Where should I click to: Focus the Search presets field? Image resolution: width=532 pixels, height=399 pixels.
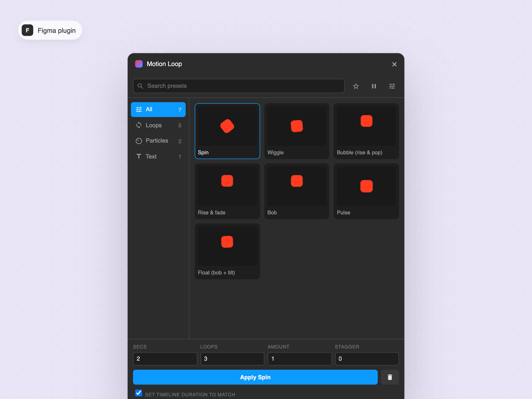239,86
